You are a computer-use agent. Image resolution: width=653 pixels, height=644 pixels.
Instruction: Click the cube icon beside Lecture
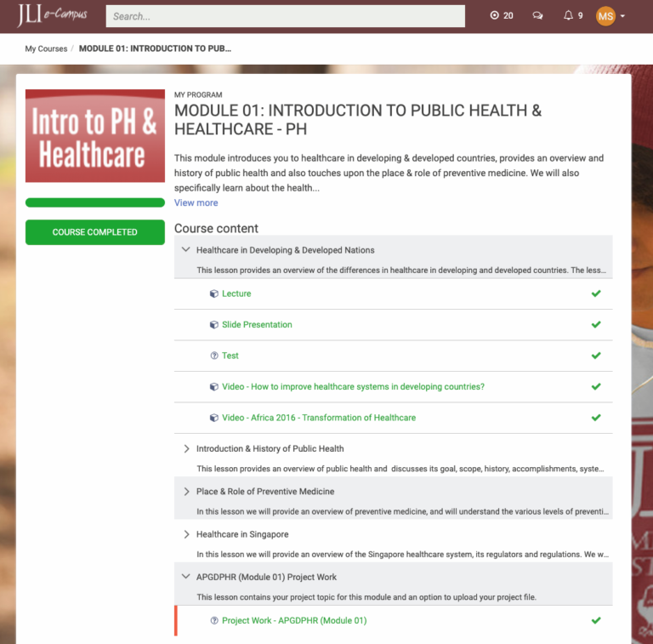point(214,294)
